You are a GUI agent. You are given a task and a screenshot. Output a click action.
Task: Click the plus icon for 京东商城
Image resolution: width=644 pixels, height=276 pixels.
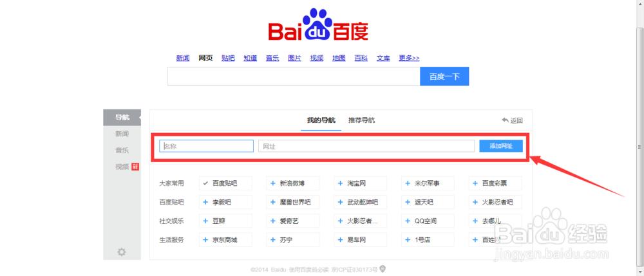205,240
